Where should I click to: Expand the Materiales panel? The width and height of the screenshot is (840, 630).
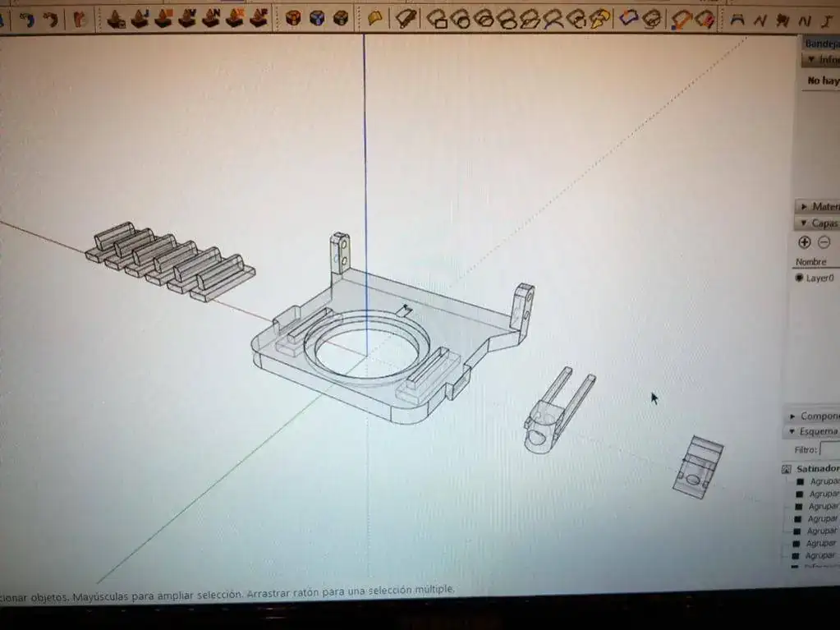tap(804, 206)
